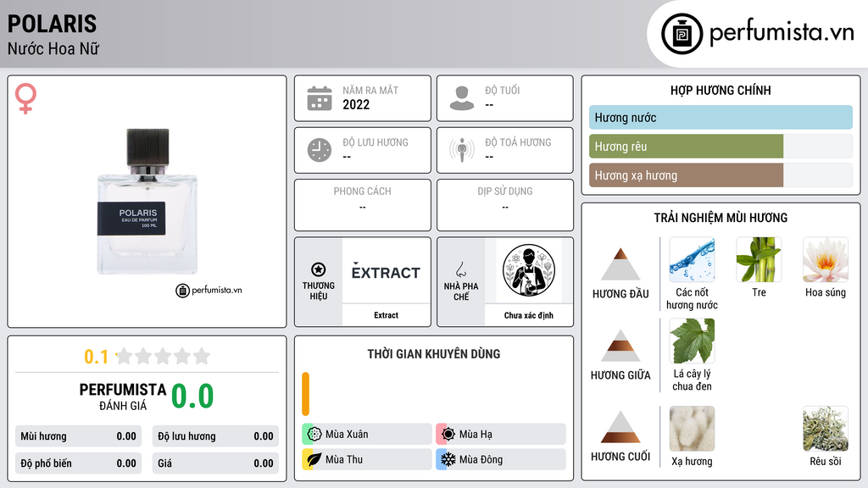Click the orange recommended time bar
Viewport: 868px width, 488px height.
[305, 394]
